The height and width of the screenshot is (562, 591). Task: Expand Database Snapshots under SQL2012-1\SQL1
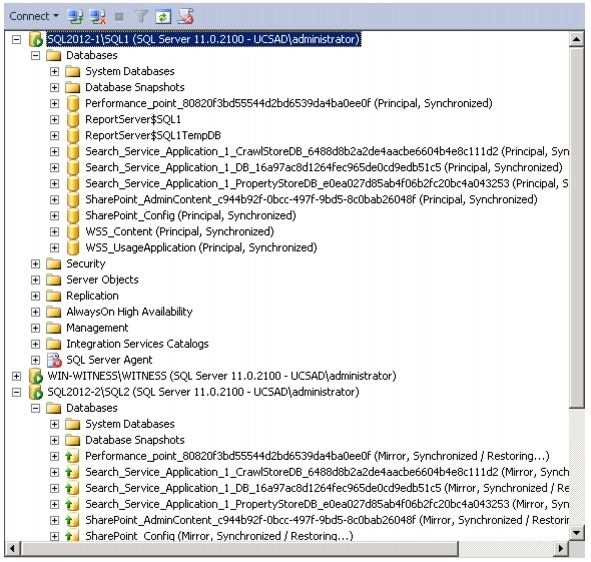54,87
